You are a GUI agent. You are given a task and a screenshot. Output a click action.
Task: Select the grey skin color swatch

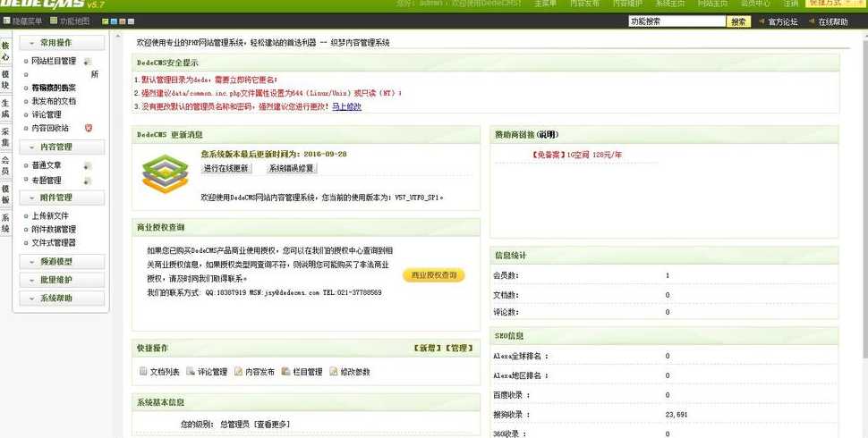132,21
